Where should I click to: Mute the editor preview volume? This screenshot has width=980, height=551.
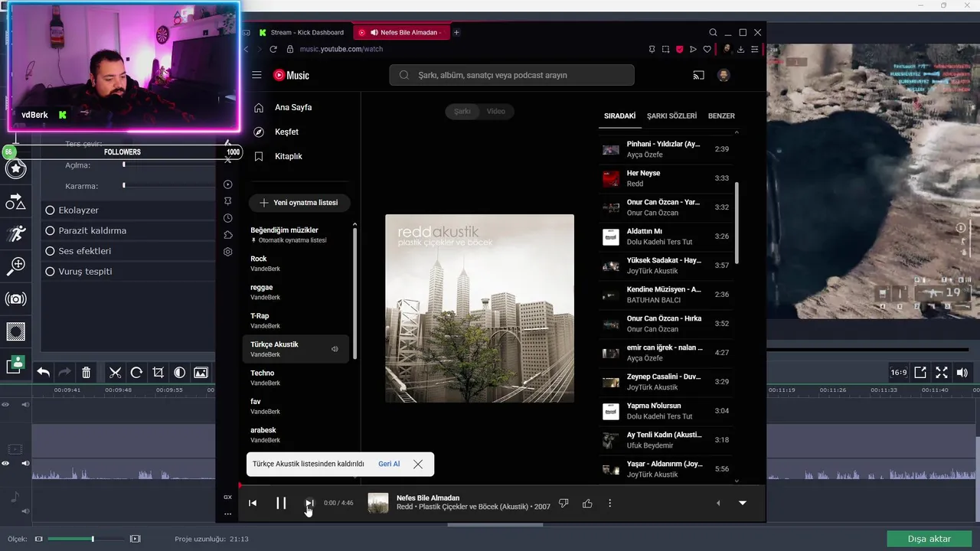click(x=962, y=373)
